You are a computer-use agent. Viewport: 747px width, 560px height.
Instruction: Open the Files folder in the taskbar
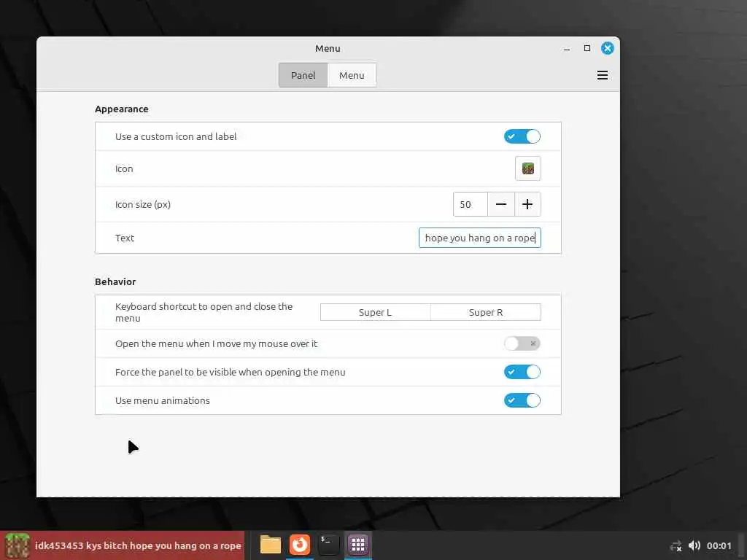[x=271, y=545]
